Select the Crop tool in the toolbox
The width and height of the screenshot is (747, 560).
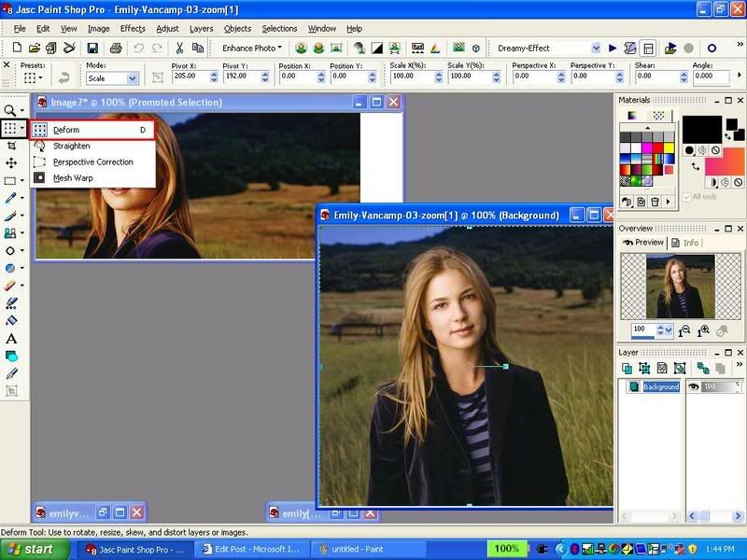11,147
